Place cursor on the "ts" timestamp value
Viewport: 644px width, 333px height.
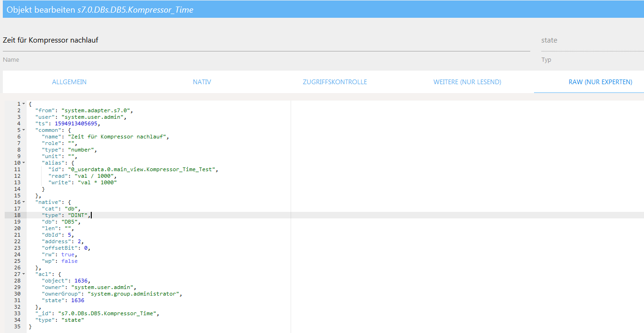point(77,123)
